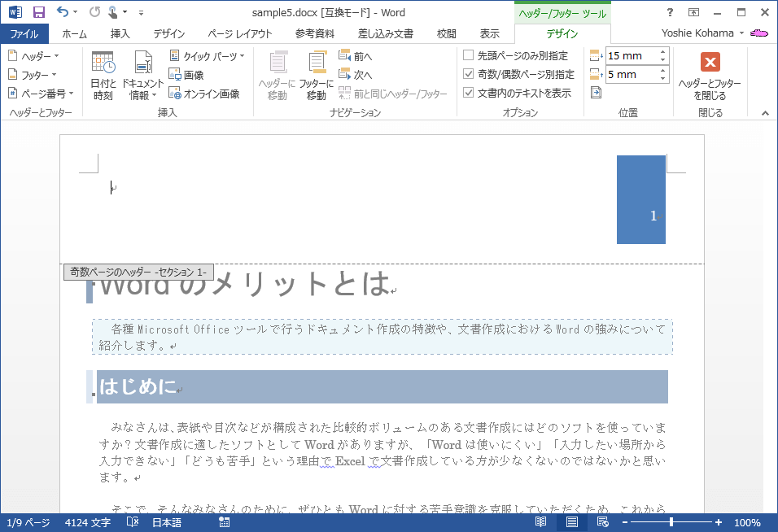
Task: Click the macro recording status icon
Action: pos(225,522)
